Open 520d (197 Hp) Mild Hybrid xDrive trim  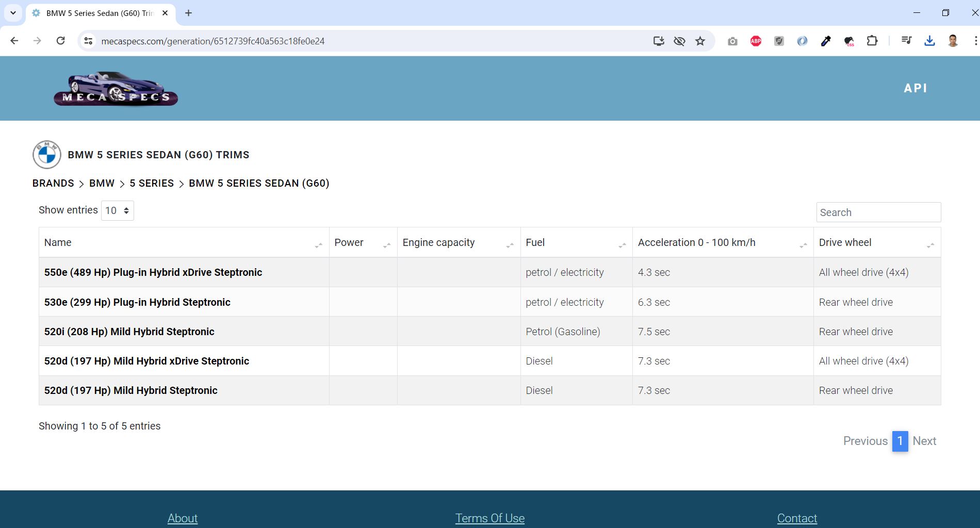146,361
